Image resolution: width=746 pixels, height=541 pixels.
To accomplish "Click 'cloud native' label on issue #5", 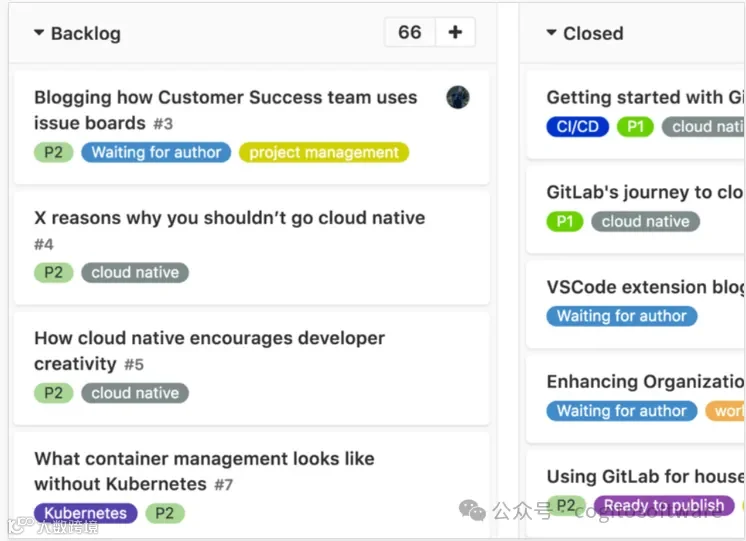I will (x=135, y=393).
